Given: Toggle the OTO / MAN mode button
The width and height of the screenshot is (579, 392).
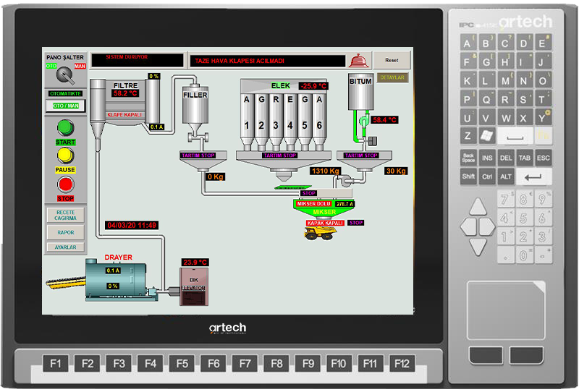Looking at the screenshot, I should coord(66,106).
